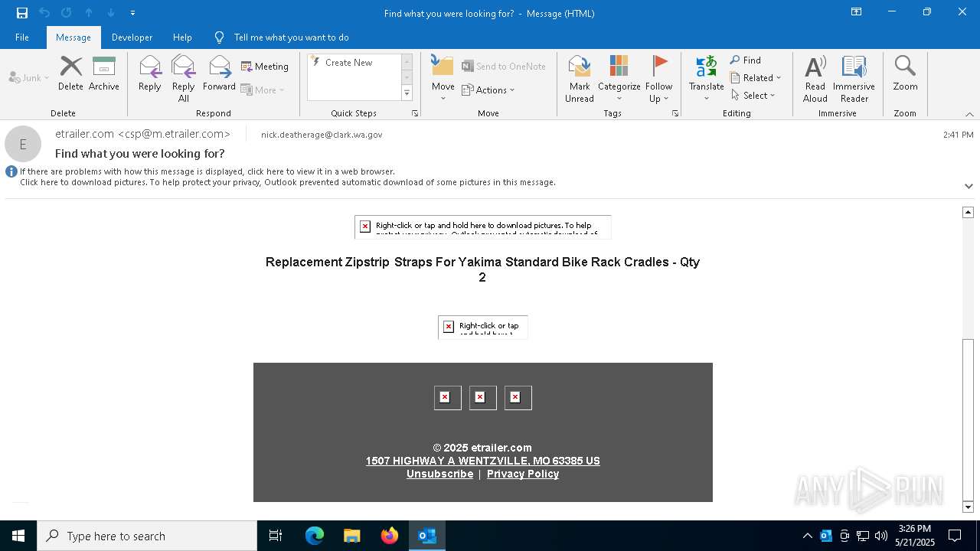The width and height of the screenshot is (980, 551).
Task: Open Customize Quick Access Toolbar dropdown
Action: click(132, 13)
